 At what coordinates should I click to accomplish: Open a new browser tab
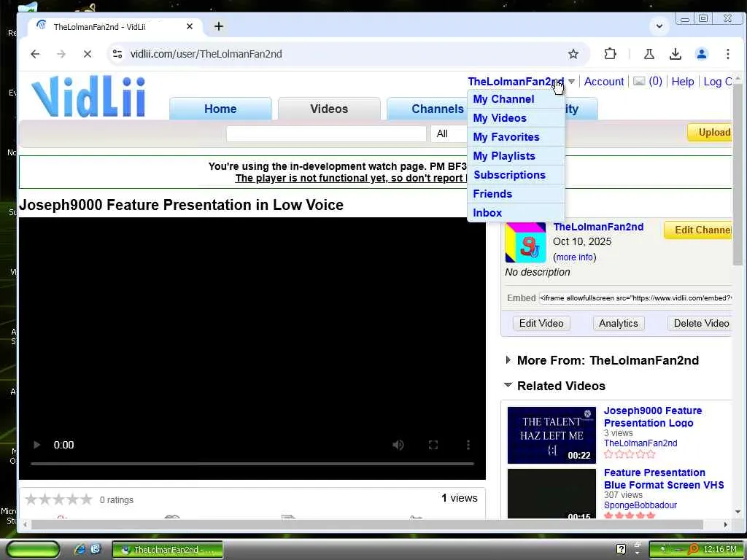click(x=219, y=26)
